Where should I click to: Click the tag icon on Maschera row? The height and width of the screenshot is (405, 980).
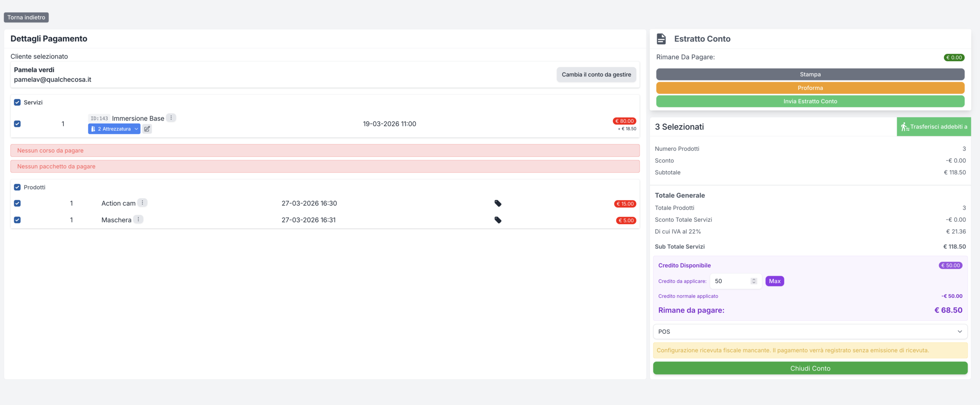498,220
